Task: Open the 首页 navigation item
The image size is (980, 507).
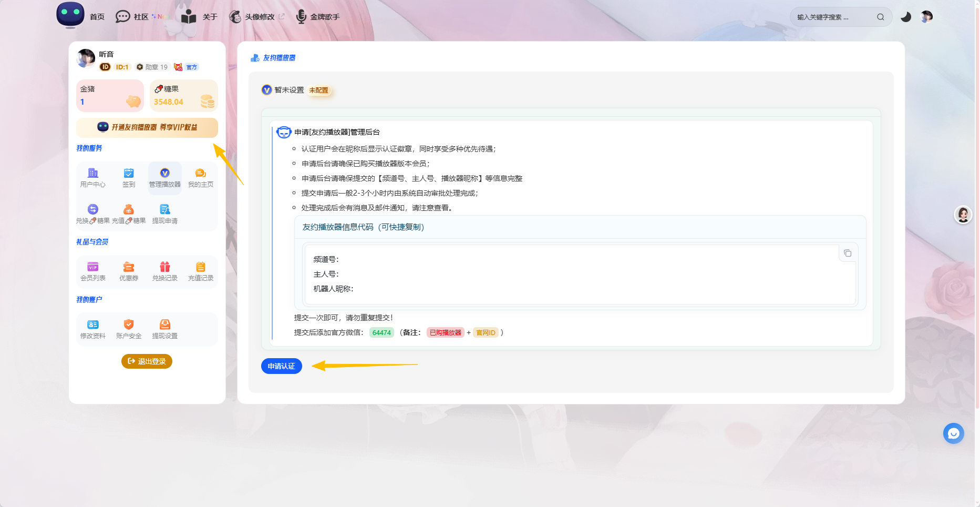Action: click(97, 17)
